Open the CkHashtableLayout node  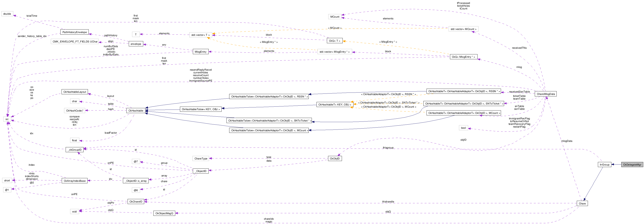tap(74, 92)
